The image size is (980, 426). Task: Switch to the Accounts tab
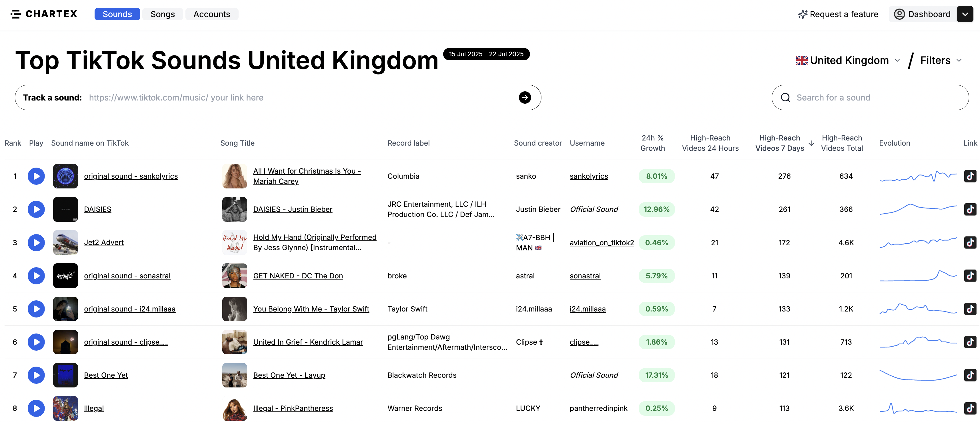tap(211, 14)
